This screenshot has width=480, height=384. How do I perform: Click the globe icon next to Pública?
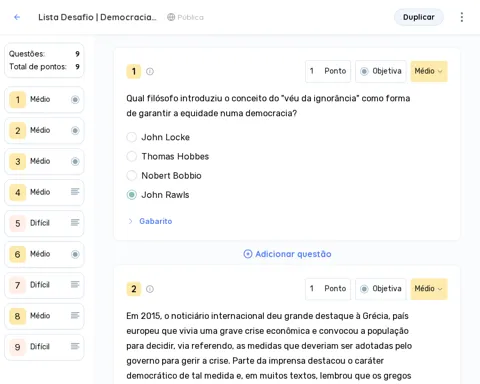tap(171, 17)
